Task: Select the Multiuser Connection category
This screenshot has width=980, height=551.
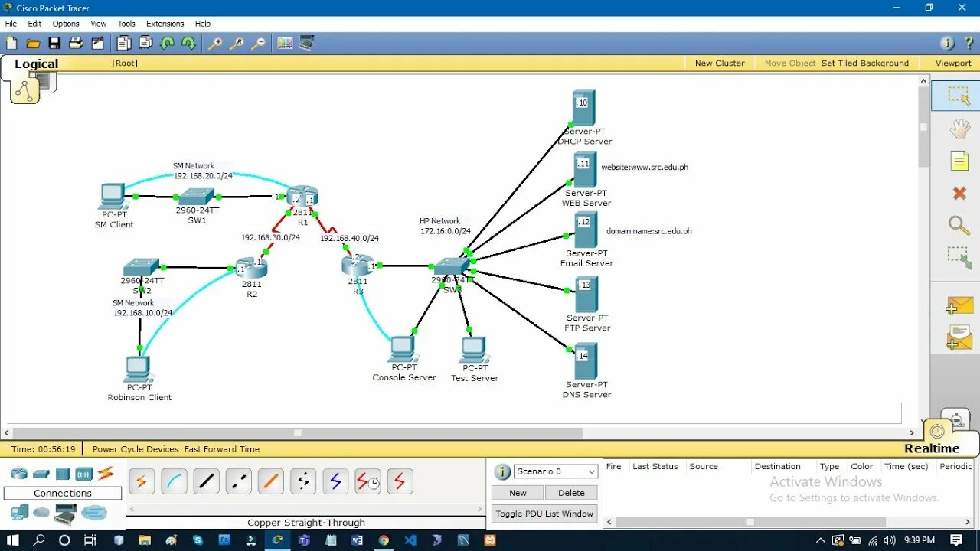Action: coord(94,513)
